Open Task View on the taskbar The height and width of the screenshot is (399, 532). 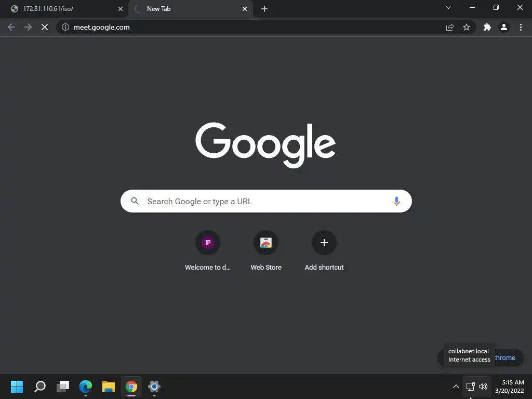click(63, 387)
